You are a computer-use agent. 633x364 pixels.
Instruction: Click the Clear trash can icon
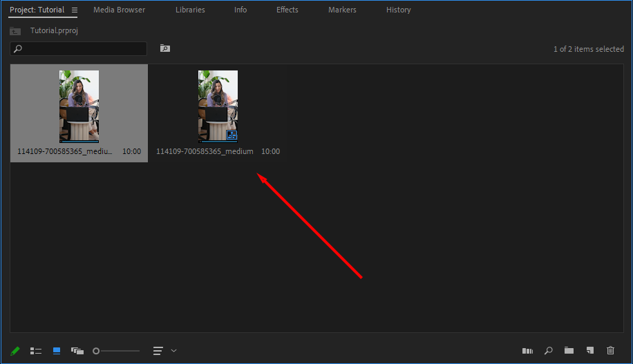(610, 350)
